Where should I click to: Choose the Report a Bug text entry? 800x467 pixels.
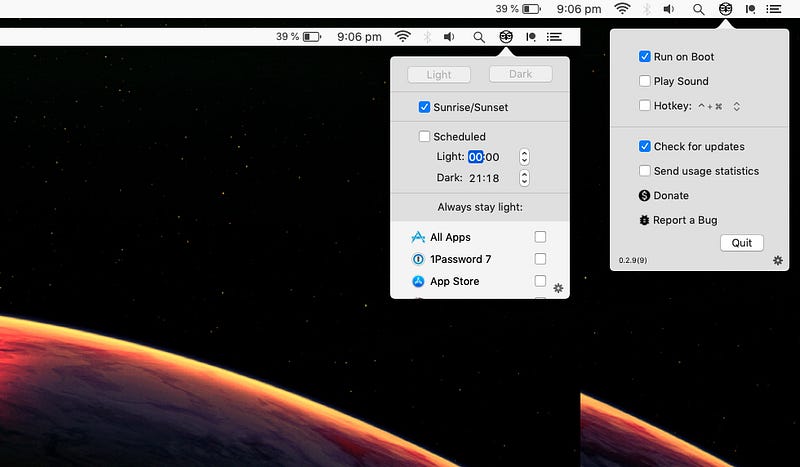pyautogui.click(x=685, y=220)
